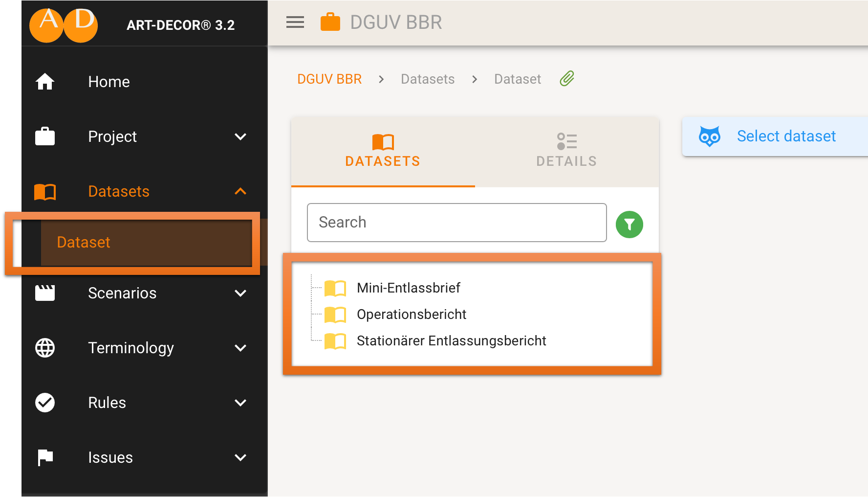Expand the Project menu chevron

pos(240,136)
